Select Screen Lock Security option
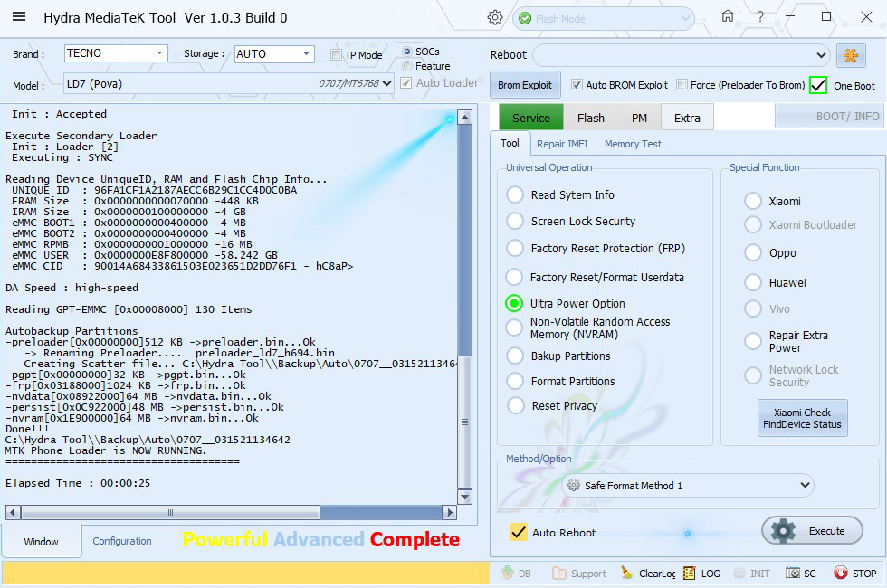 515,221
